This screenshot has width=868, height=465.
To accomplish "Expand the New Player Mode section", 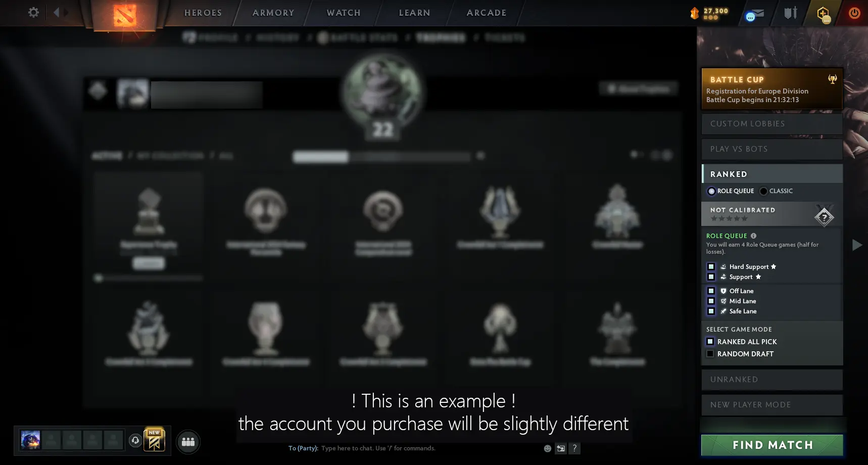I will (772, 405).
